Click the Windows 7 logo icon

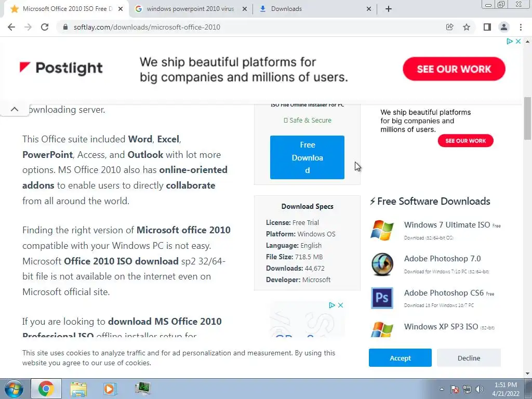pos(382,230)
